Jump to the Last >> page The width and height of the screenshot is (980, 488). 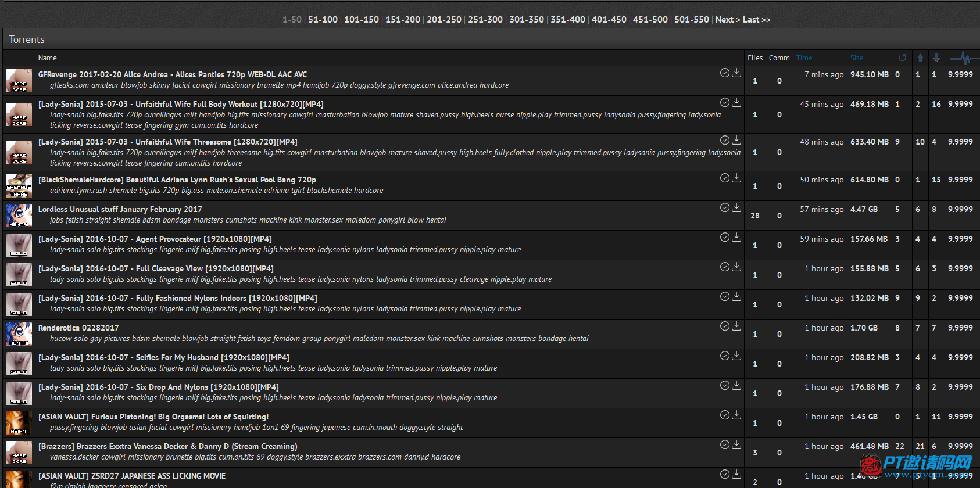(757, 20)
